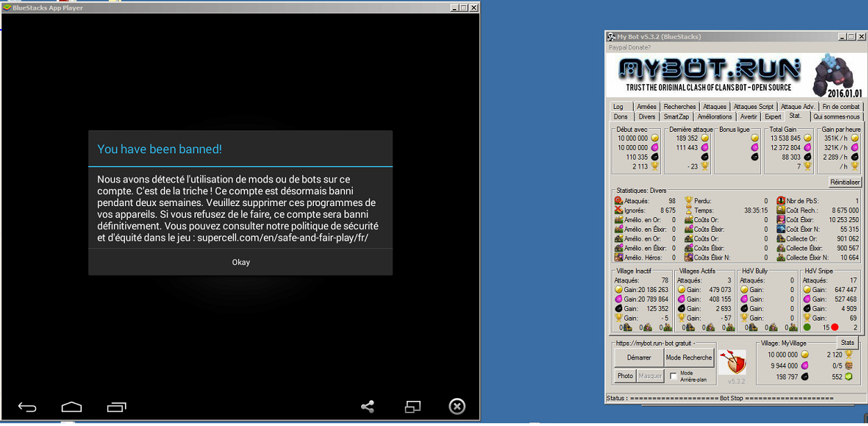Switch to the Avertir tab
This screenshot has width=868, height=426.
pos(749,117)
